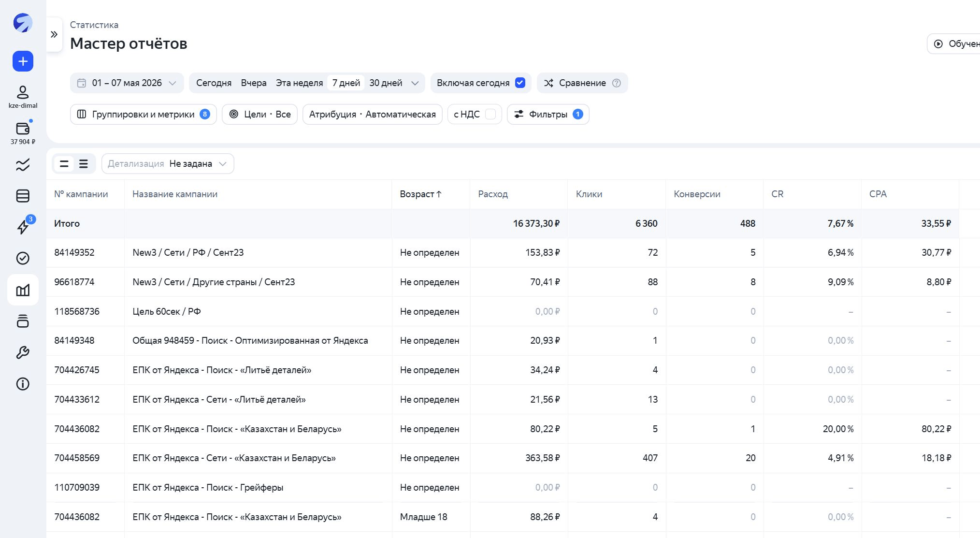The height and width of the screenshot is (538, 980).
Task: Select the 'Вчера' period tab
Action: tap(254, 83)
